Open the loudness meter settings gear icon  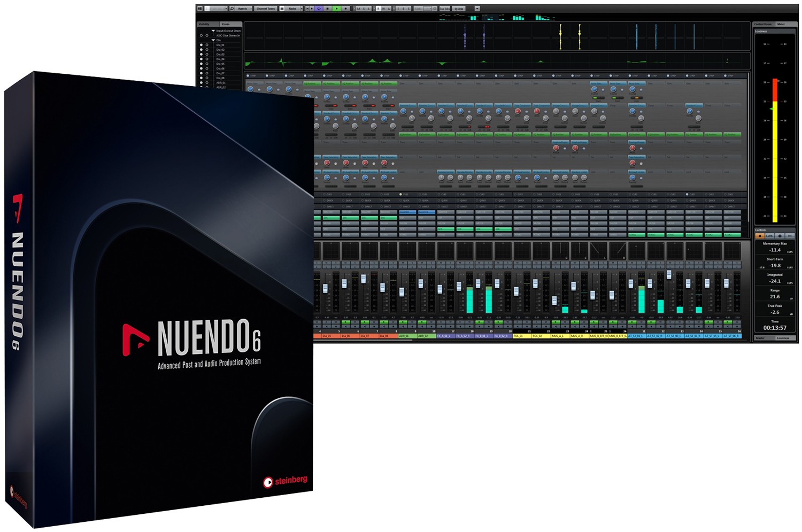coord(780,236)
